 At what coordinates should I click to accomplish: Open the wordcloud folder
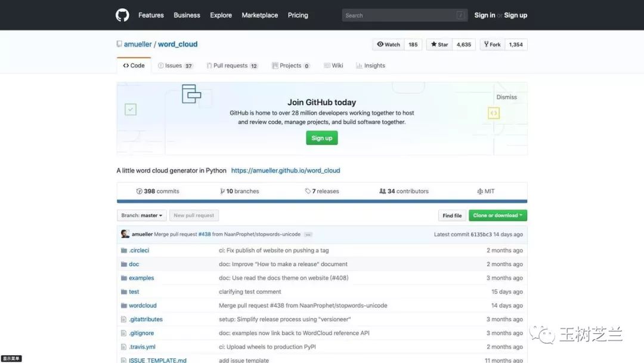coord(143,306)
